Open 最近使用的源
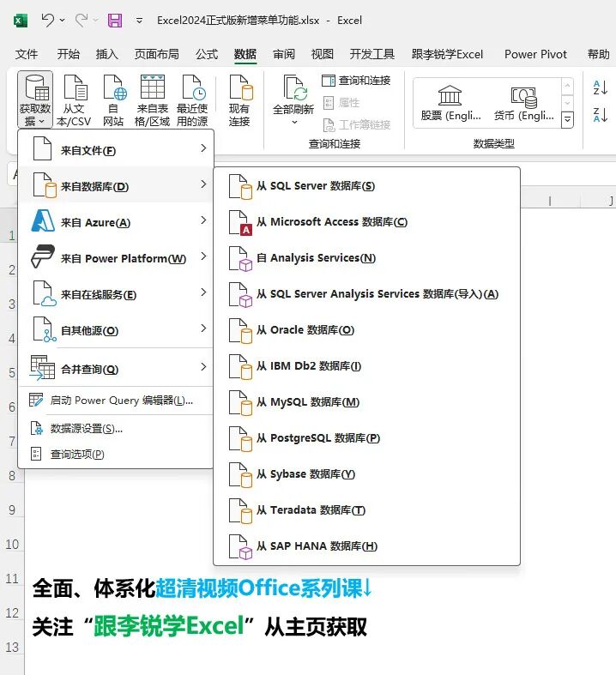 (x=192, y=99)
